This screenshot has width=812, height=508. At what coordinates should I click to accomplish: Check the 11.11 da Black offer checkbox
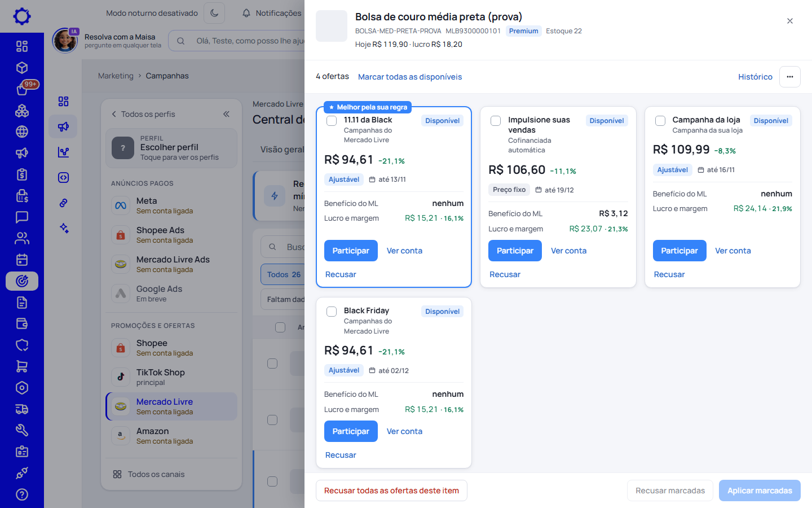coord(332,121)
